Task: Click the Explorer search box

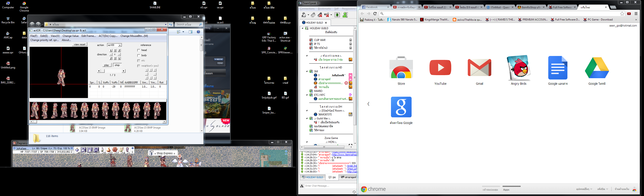Action: [x=189, y=25]
